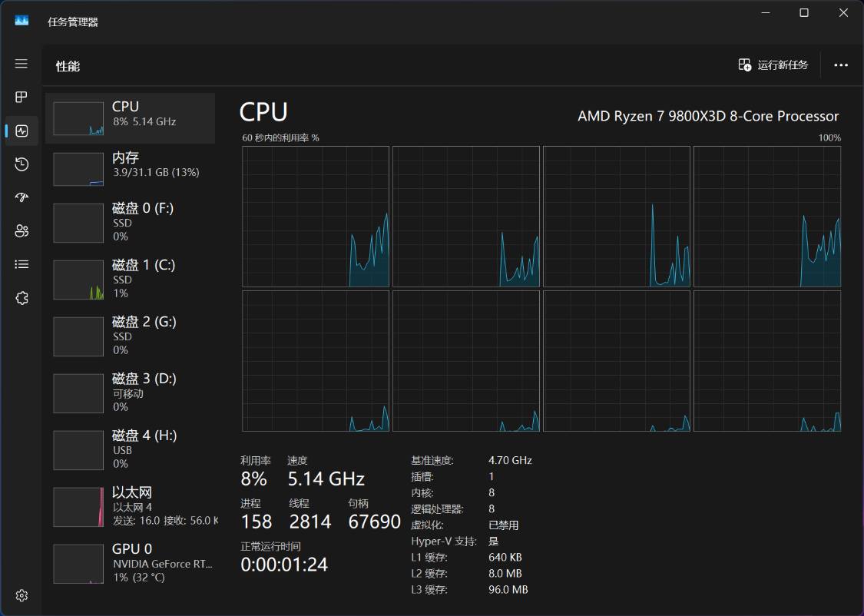Image resolution: width=864 pixels, height=616 pixels.
Task: Show 磁盘 0 (F:) disk performance
Action: tap(130, 223)
